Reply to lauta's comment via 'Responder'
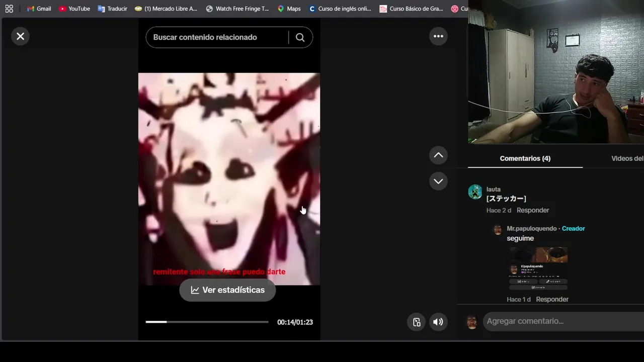 (x=532, y=210)
